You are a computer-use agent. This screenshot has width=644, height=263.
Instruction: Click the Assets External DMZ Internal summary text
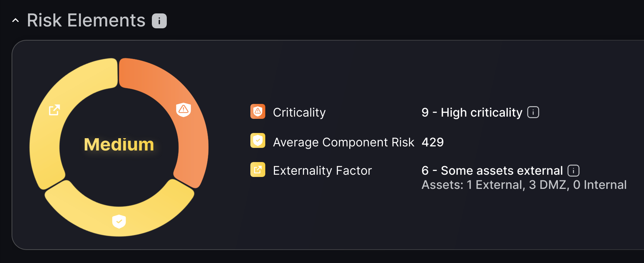pyautogui.click(x=524, y=185)
